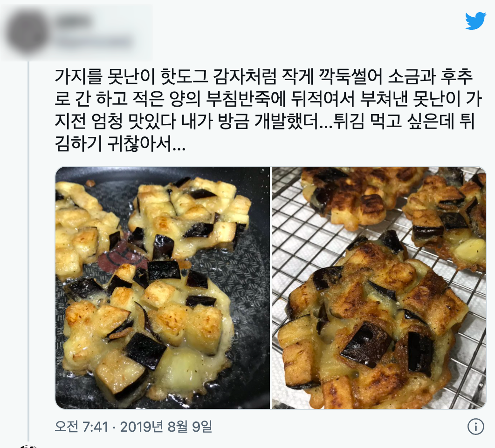
Task: Click the blue Twitter bird logo
Action: 475,21
